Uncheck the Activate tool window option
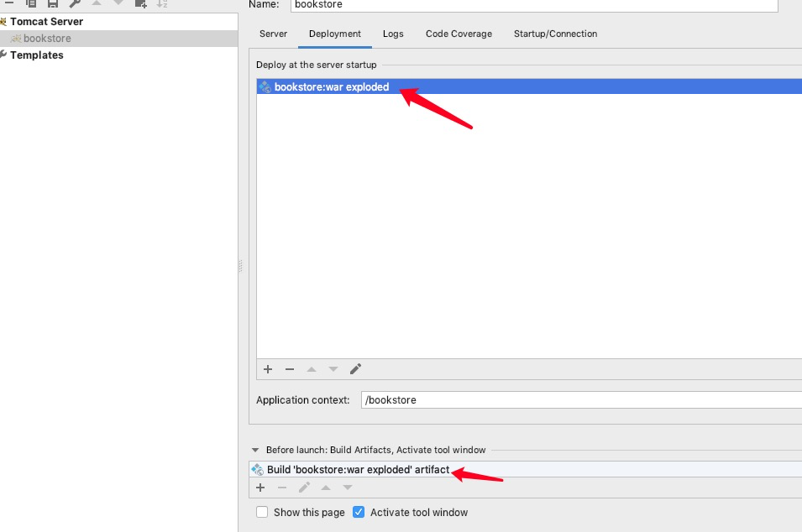 359,512
